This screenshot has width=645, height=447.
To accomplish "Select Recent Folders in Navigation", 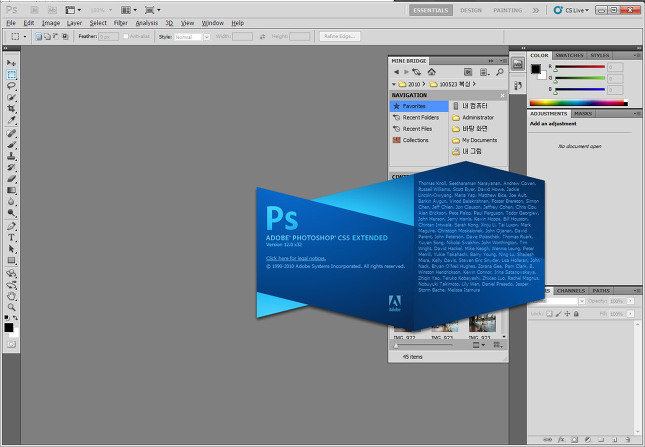I will tap(419, 118).
